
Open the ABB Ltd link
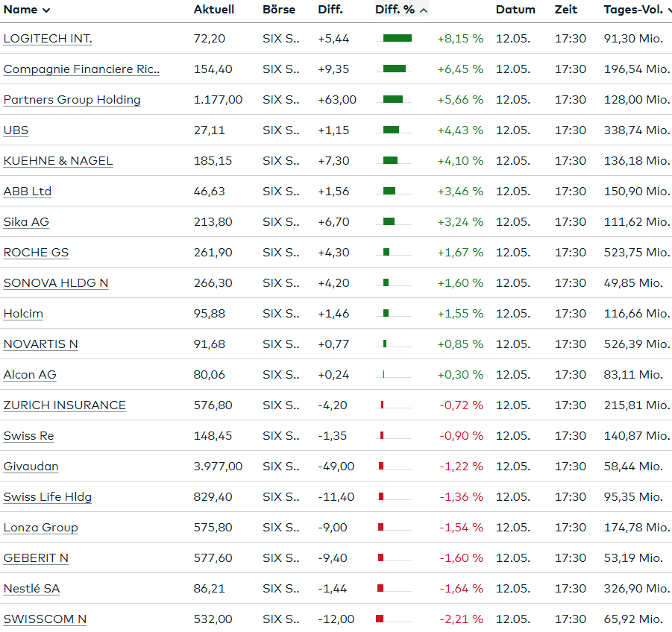pyautogui.click(x=28, y=192)
